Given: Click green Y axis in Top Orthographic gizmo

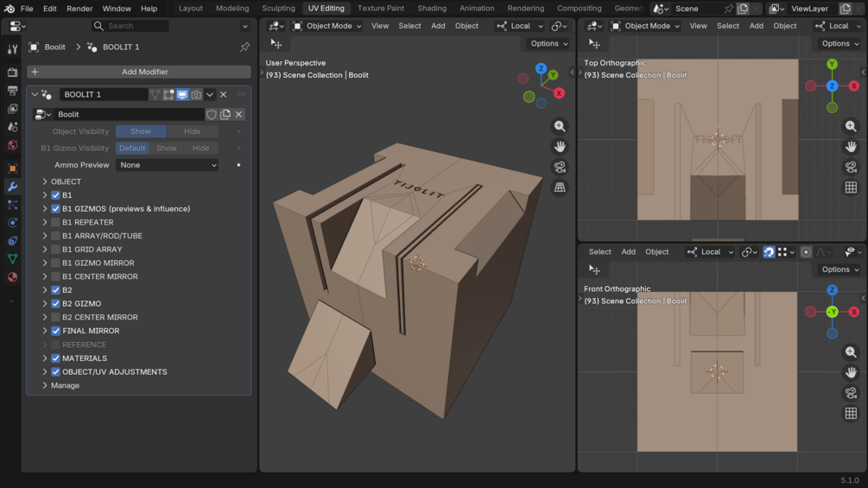Looking at the screenshot, I should pos(832,64).
